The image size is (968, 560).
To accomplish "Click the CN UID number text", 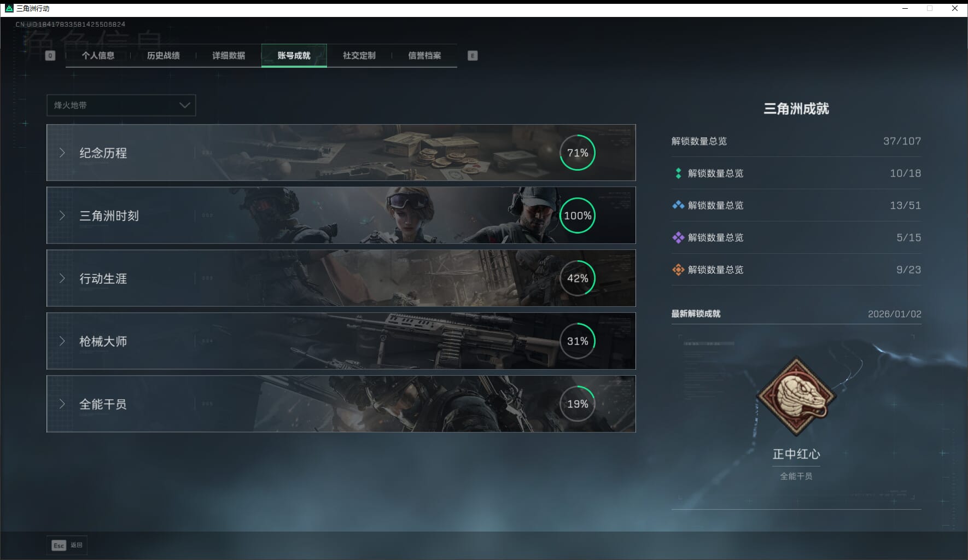I will point(71,24).
